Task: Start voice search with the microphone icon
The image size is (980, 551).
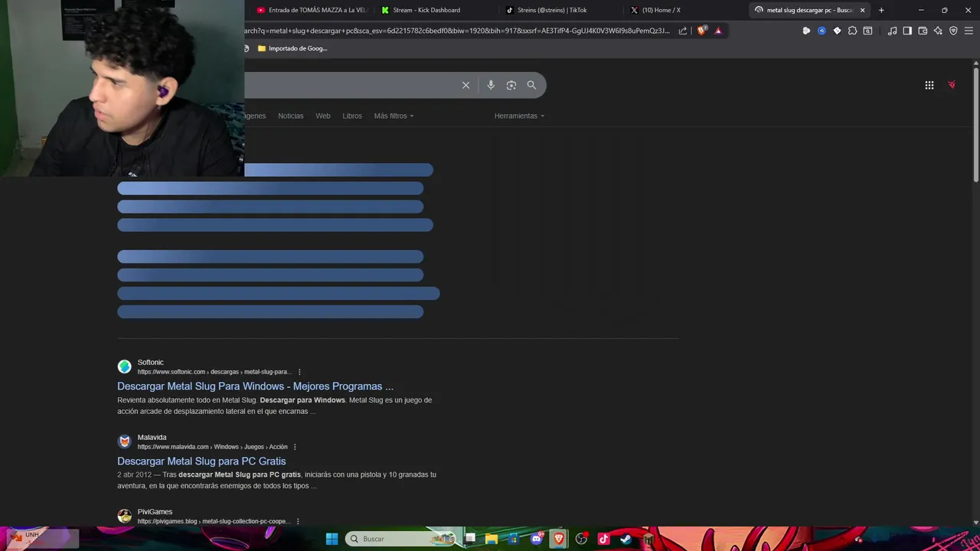Action: click(491, 85)
